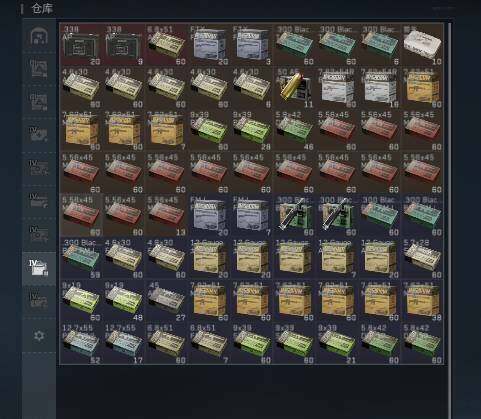Image resolution: width=481 pixels, height=419 pixels.
Task: Select the 5.8x42 box with 46 rounds
Action: (x=294, y=130)
